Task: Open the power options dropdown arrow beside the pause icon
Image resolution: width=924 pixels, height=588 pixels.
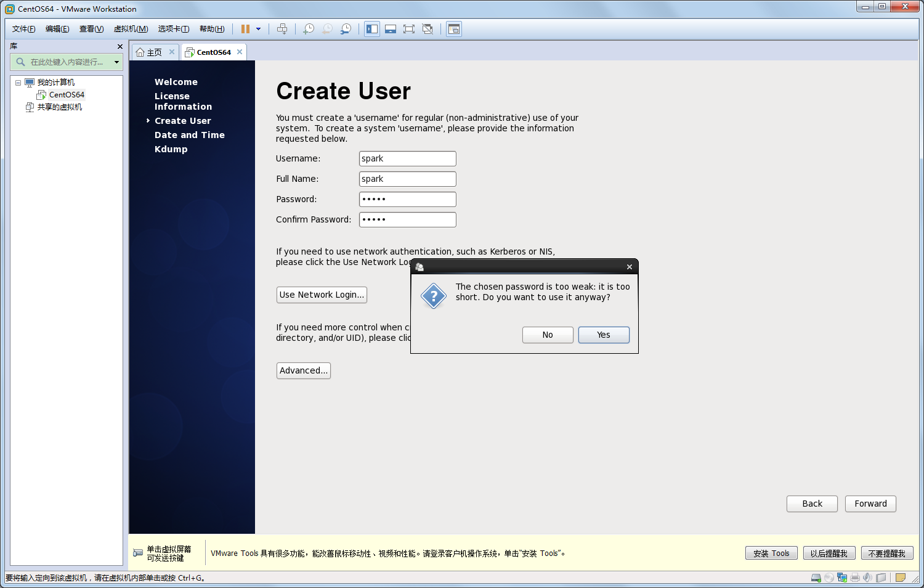Action: (x=258, y=29)
